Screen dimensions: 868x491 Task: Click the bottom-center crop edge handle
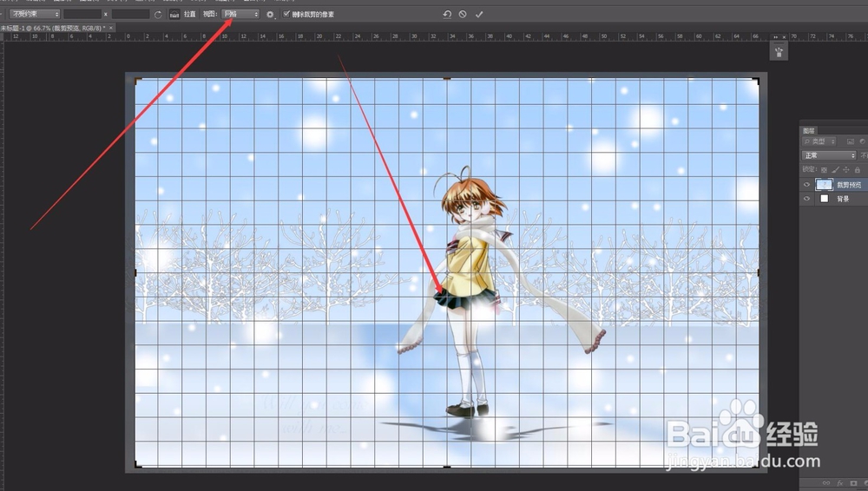(447, 467)
